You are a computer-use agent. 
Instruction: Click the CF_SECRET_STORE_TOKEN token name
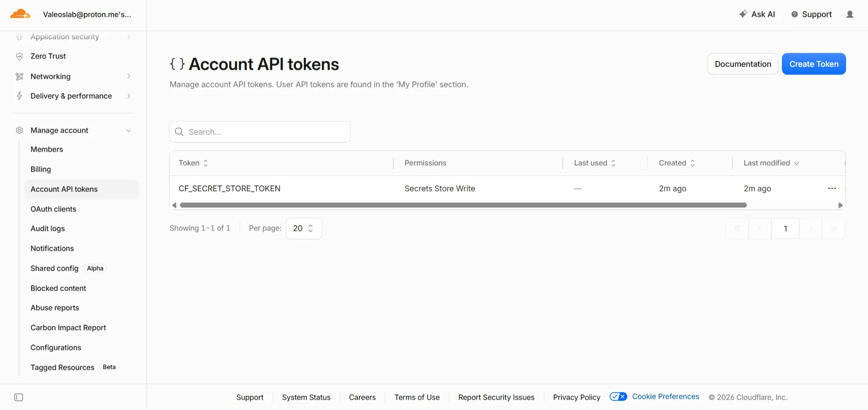230,188
